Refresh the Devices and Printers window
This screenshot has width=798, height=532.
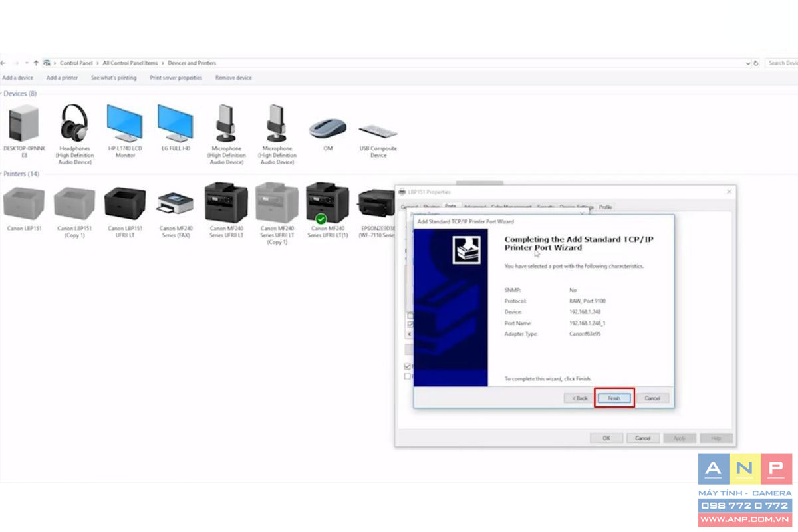(x=756, y=63)
